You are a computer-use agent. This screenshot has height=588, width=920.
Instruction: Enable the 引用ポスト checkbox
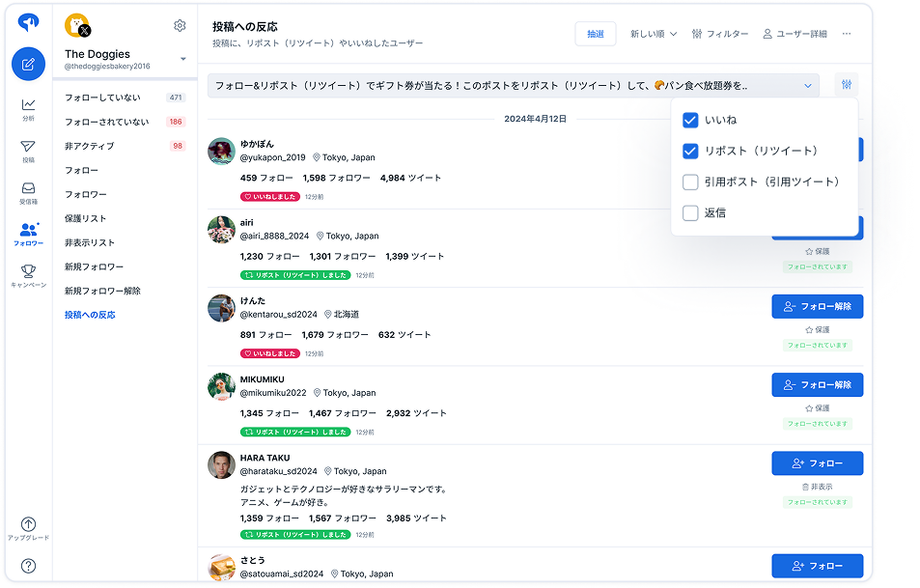[x=690, y=182]
